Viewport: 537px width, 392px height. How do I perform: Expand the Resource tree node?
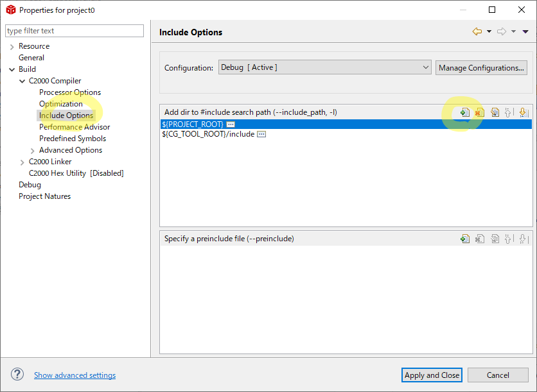click(x=12, y=46)
